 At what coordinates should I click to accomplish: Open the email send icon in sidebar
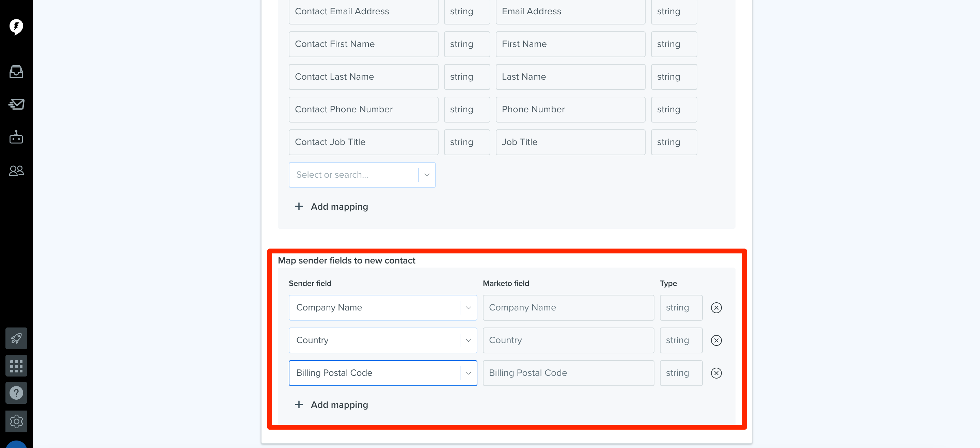(16, 104)
